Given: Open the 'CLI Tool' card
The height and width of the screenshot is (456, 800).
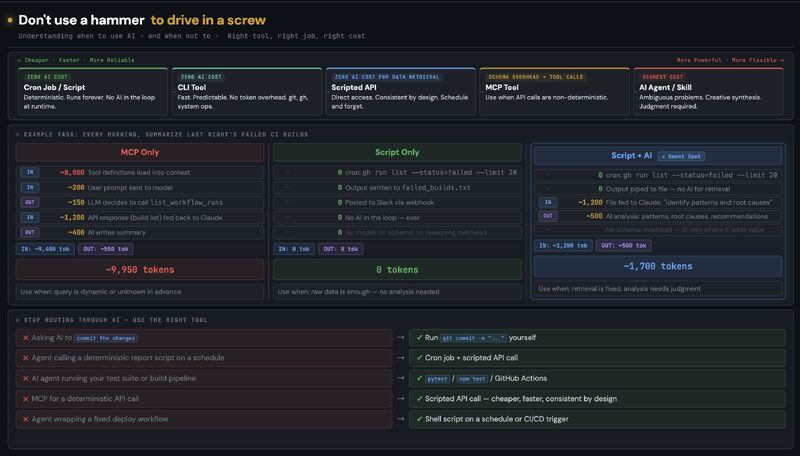Looking at the screenshot, I should pos(247,91).
